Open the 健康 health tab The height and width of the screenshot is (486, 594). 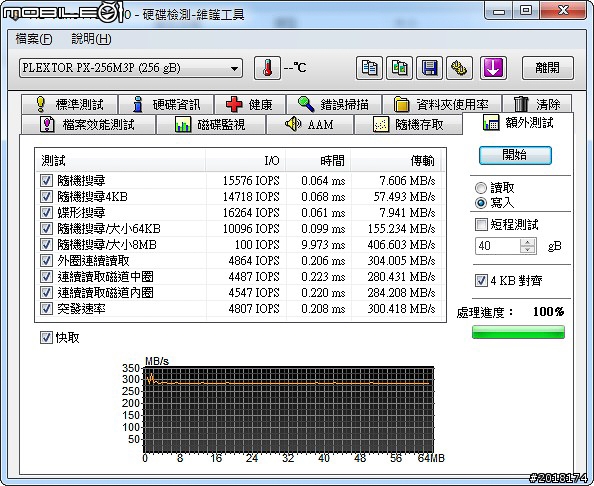coord(250,104)
